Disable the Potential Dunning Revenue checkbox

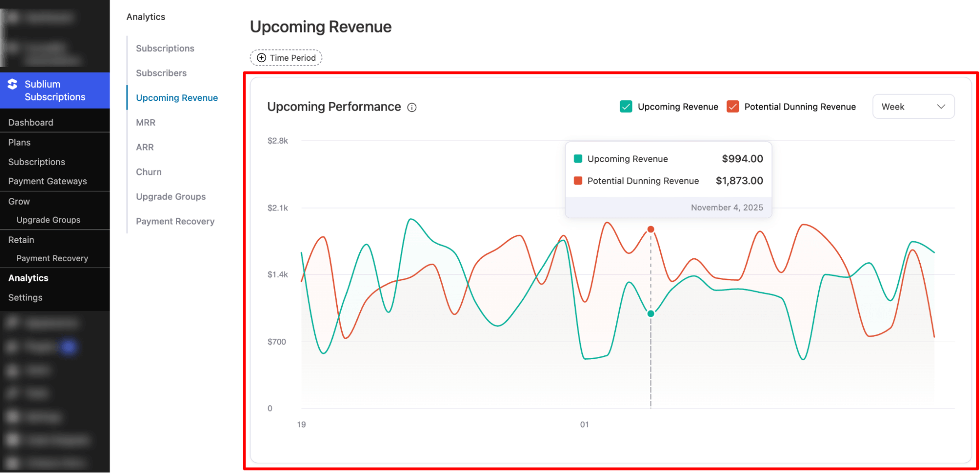pos(733,106)
